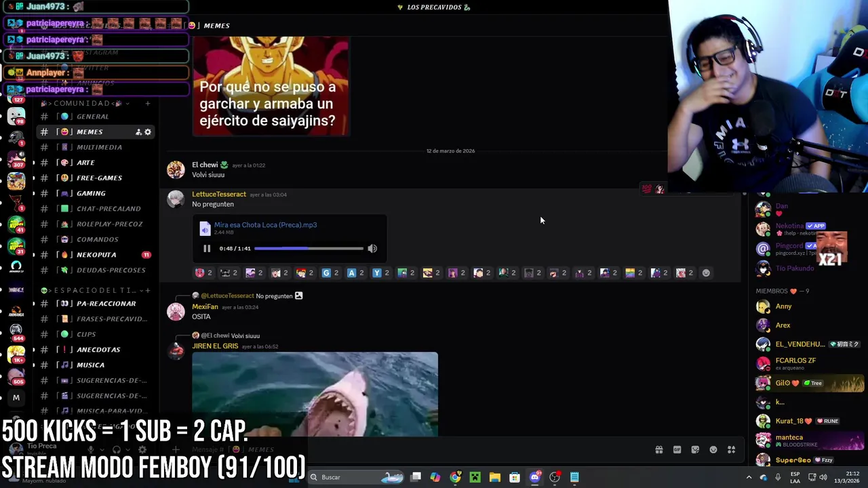Open the PA-REACCIONAR channel
The width and height of the screenshot is (868, 488).
point(96,304)
